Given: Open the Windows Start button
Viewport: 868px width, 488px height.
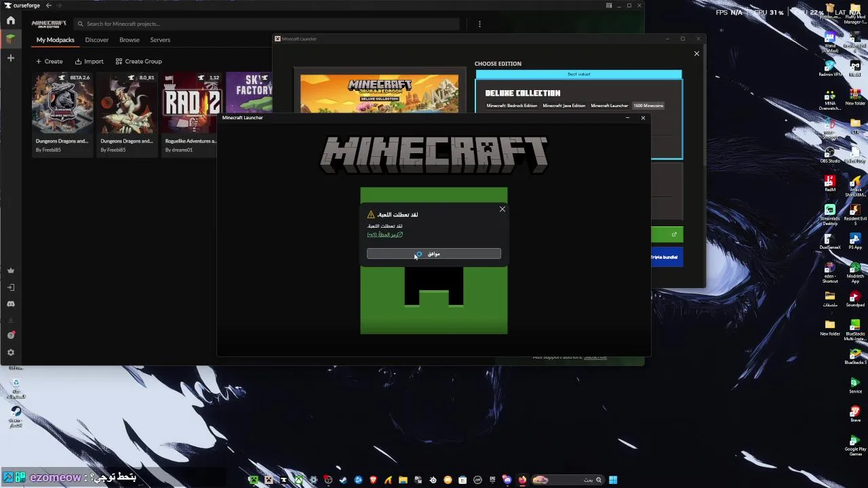Looking at the screenshot, I should 613,480.
